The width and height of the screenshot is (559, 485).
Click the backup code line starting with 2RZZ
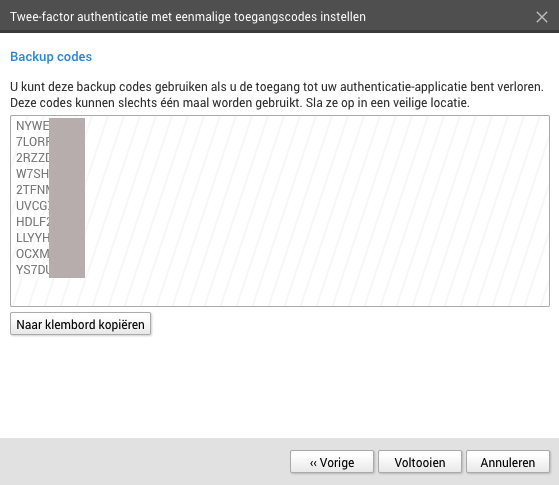tap(33, 158)
